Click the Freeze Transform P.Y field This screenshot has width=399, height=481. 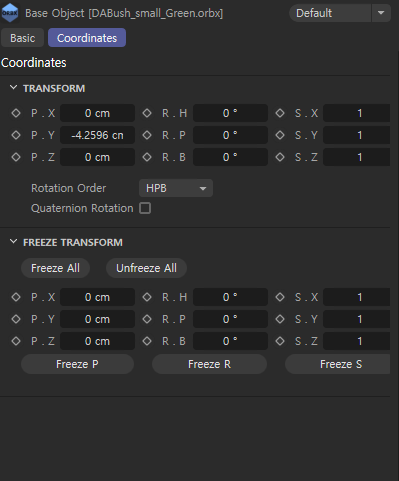tap(97, 319)
